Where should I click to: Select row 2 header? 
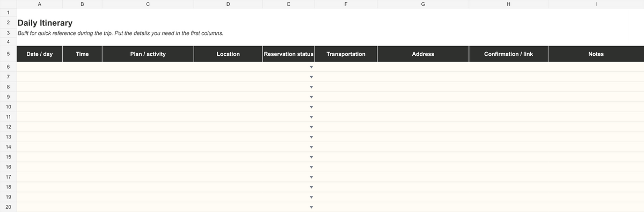(8, 24)
